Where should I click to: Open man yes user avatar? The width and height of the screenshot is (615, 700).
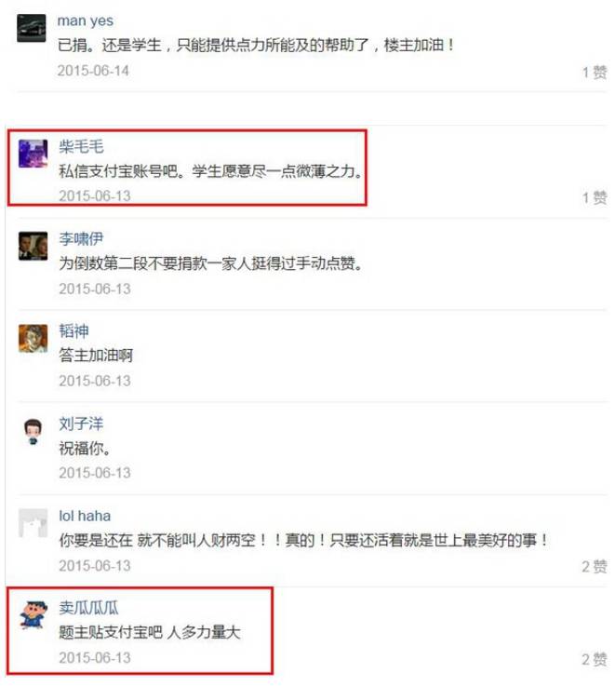tap(32, 28)
